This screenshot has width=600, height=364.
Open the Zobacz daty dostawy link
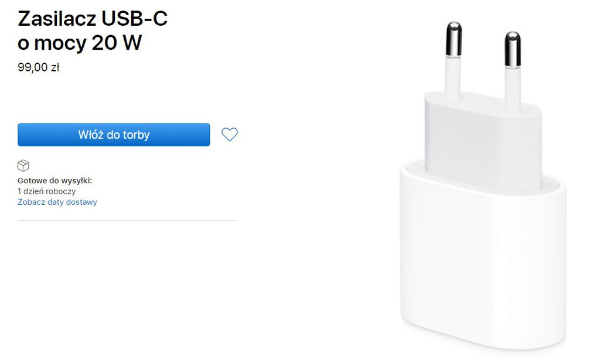point(57,202)
